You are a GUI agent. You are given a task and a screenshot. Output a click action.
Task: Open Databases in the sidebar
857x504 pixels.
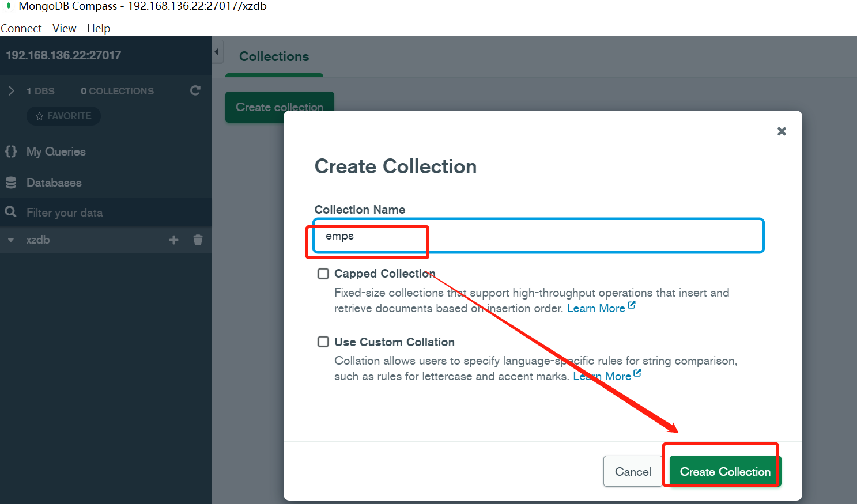(x=54, y=183)
